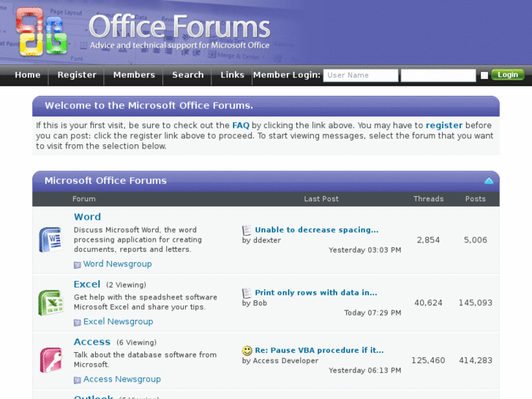Click Excel post count 145,093
The height and width of the screenshot is (399, 532).
[x=476, y=303]
